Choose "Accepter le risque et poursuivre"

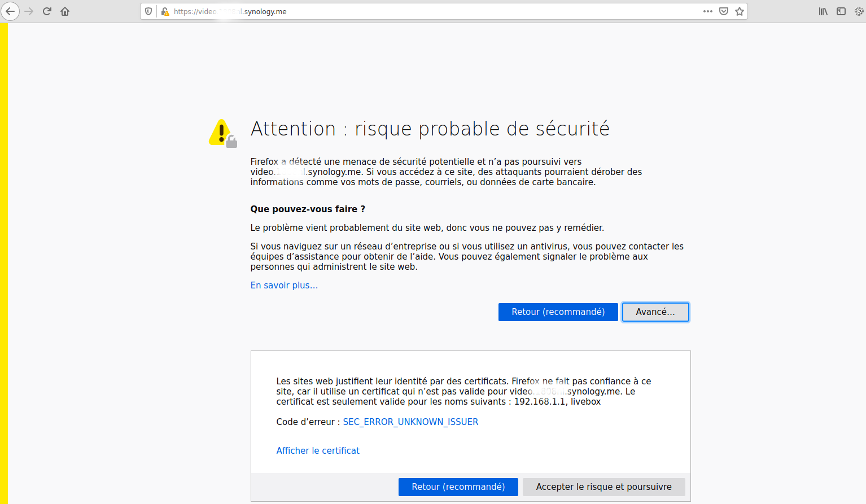pos(604,487)
